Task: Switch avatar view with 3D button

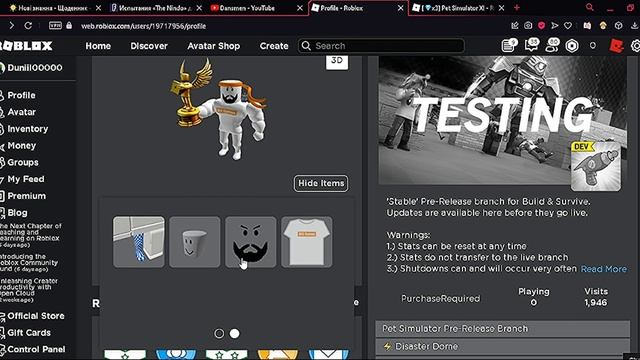Action: tap(337, 61)
